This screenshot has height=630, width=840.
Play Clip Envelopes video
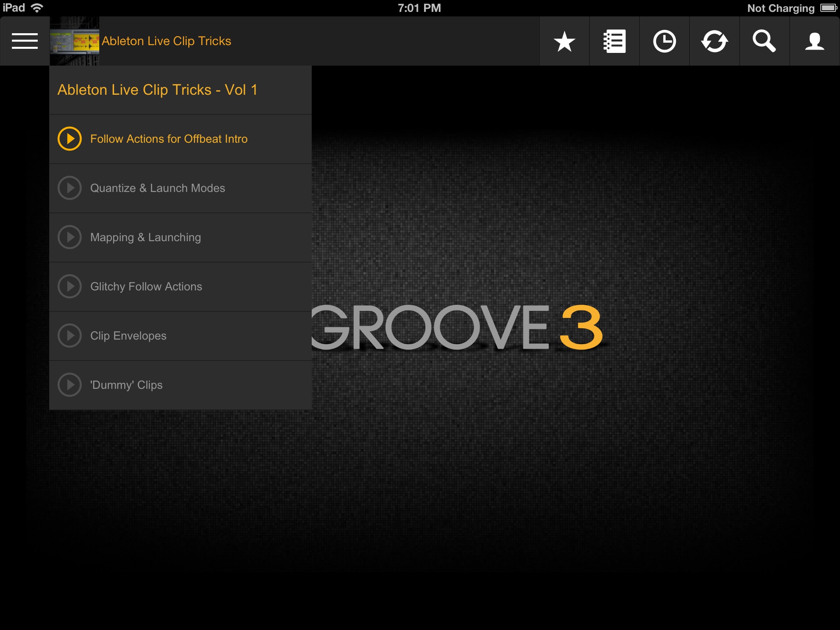coord(70,336)
